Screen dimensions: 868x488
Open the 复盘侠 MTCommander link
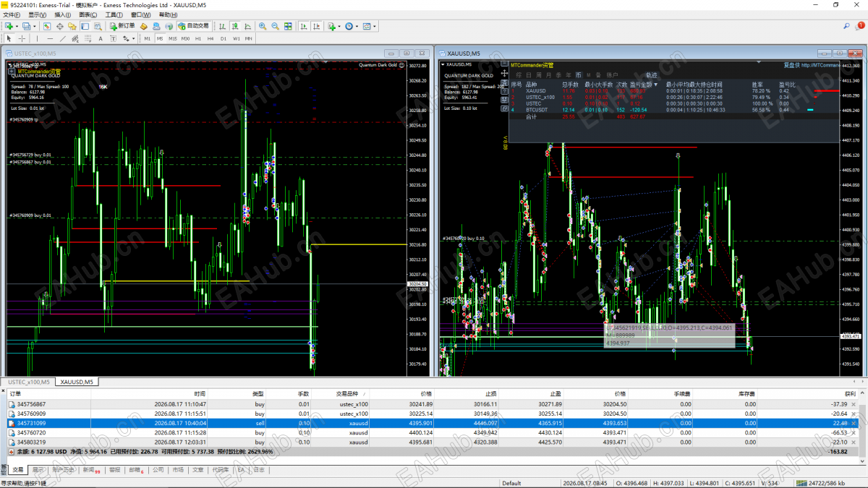pyautogui.click(x=812, y=65)
